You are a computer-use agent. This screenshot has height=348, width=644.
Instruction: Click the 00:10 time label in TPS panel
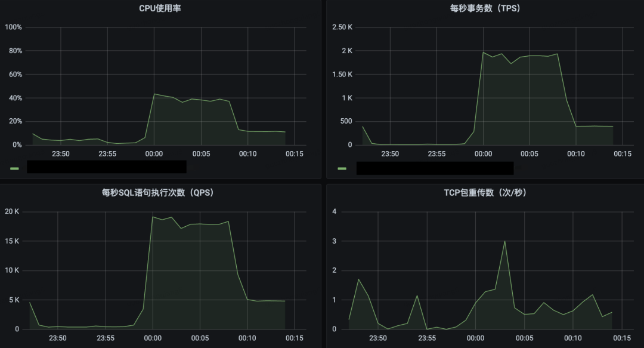point(576,154)
